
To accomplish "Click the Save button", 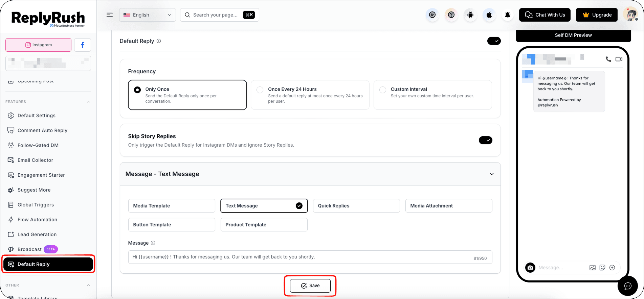I will [310, 285].
